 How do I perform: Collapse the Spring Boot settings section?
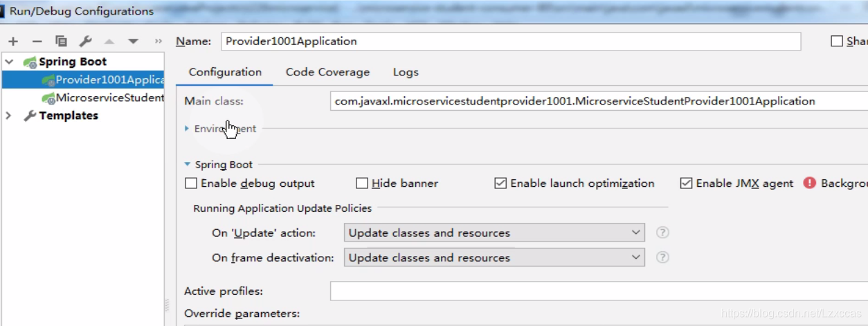point(187,165)
